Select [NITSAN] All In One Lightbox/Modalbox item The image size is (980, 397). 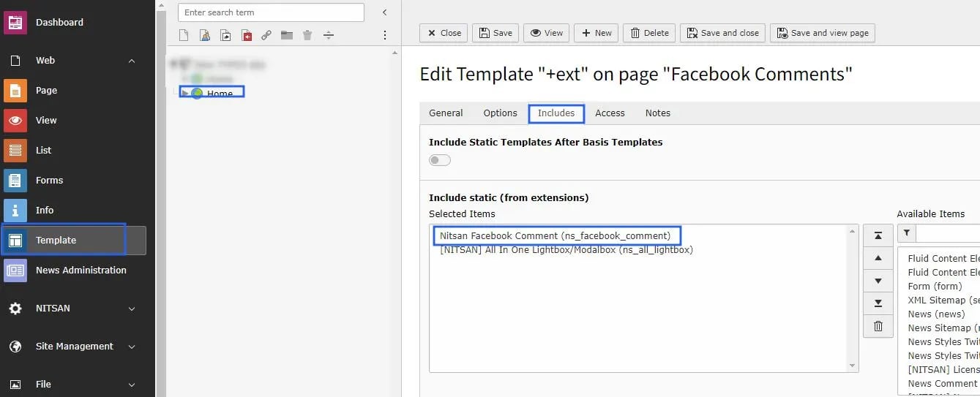(x=566, y=250)
